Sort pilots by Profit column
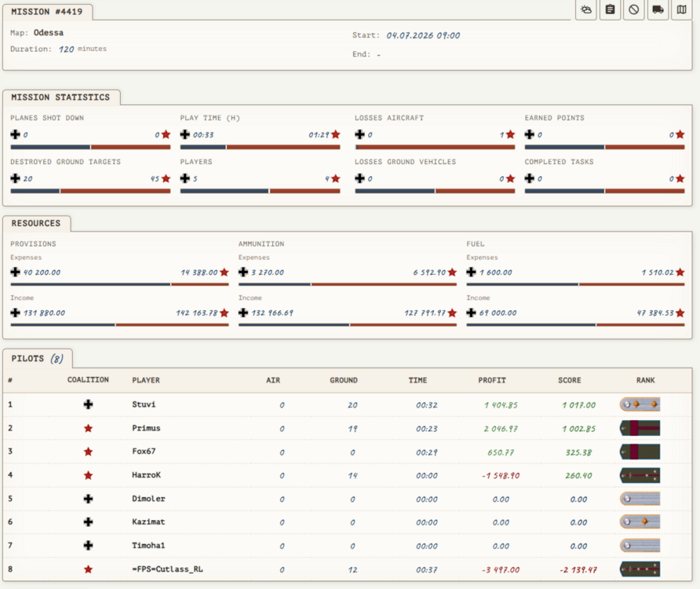Screen dimensions: 700x589 tap(492, 380)
